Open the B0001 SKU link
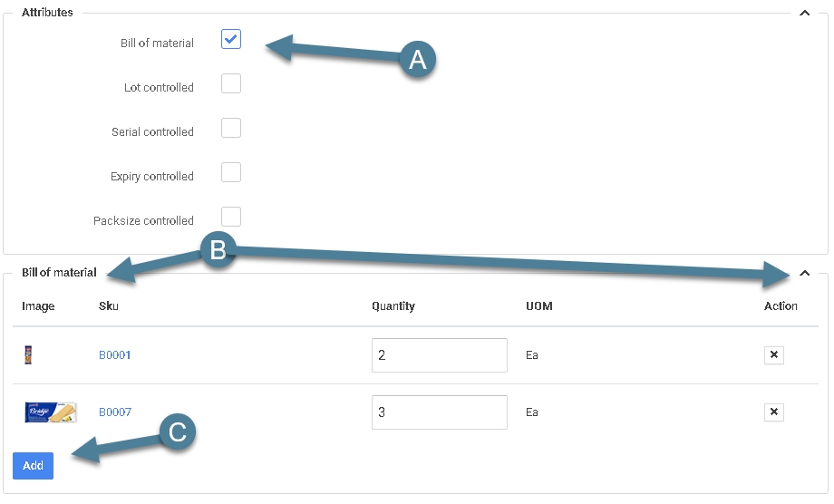Viewport: 834px width, 504px height. 115,355
